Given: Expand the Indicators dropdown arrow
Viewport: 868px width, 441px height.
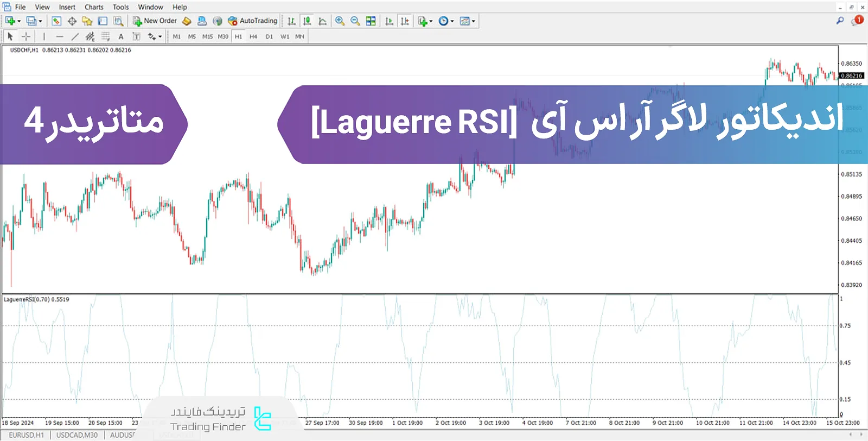Looking at the screenshot, I should (x=431, y=21).
